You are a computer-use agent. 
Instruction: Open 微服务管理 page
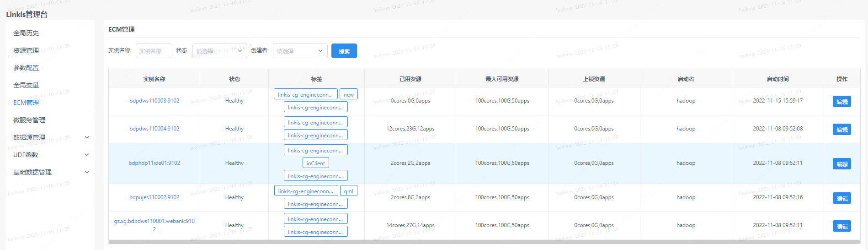click(x=29, y=120)
